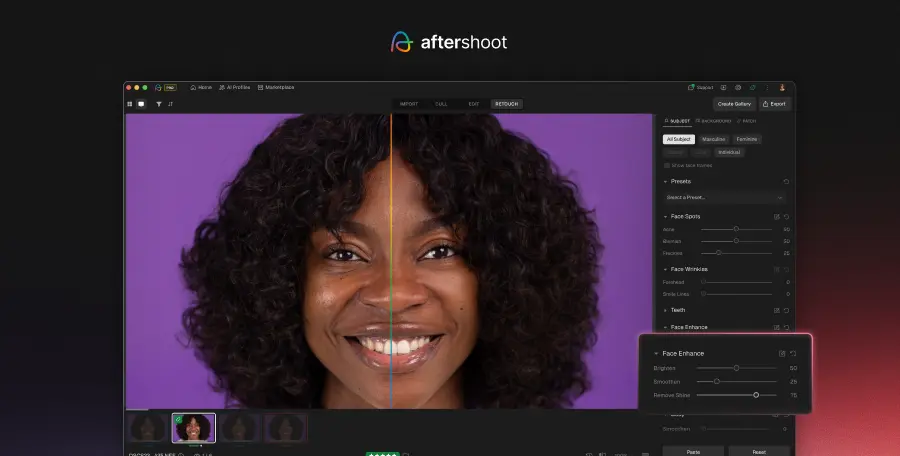Click the Aftershoot logo in title bar
The width and height of the screenshot is (900, 456).
click(x=158, y=87)
